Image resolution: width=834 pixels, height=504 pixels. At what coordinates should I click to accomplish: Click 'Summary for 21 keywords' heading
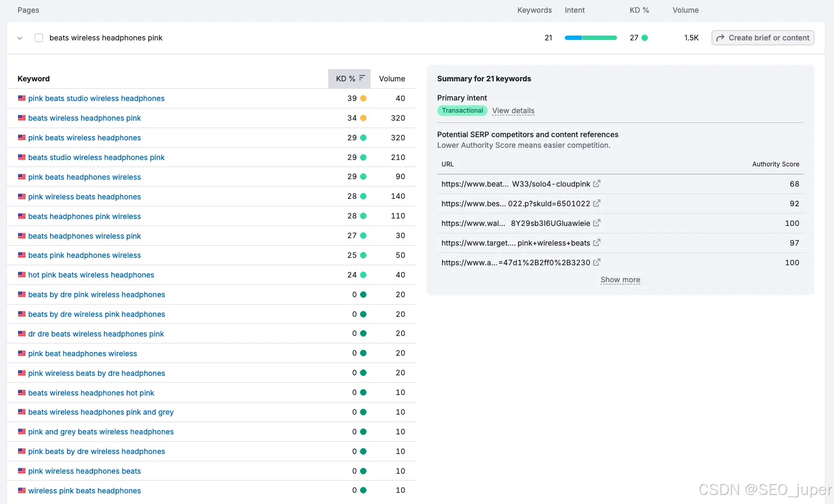(x=484, y=79)
